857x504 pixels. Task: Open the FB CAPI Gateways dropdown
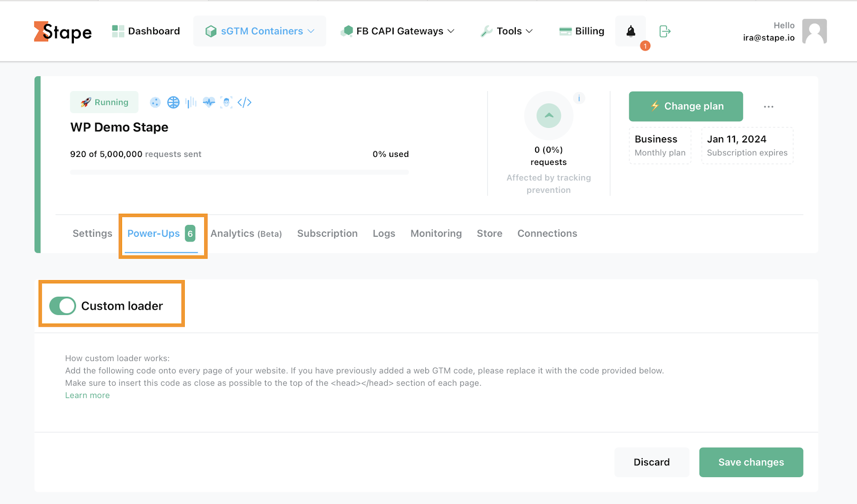click(397, 31)
